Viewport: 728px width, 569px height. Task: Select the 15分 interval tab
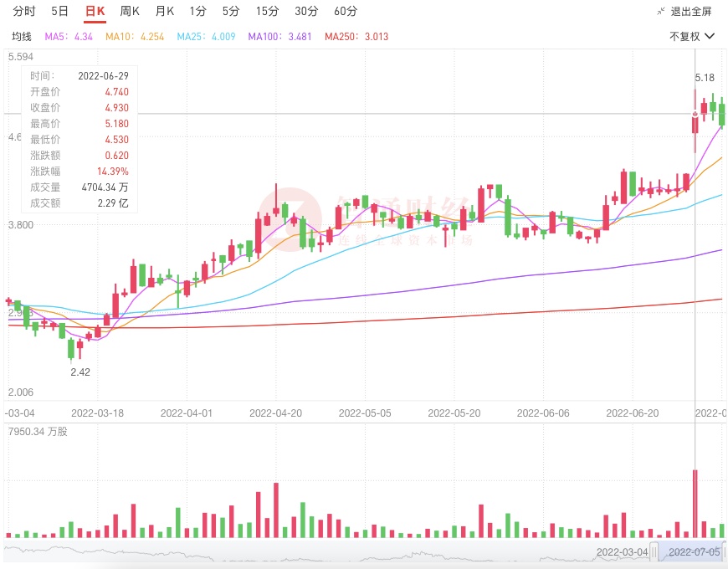[x=268, y=12]
